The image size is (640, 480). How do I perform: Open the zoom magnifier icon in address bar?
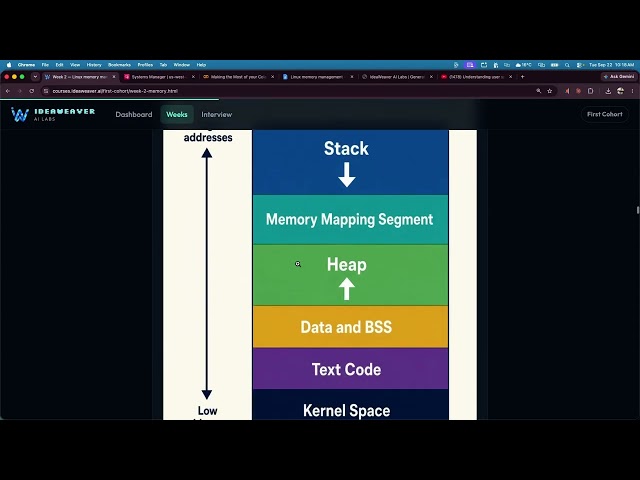pos(538,91)
